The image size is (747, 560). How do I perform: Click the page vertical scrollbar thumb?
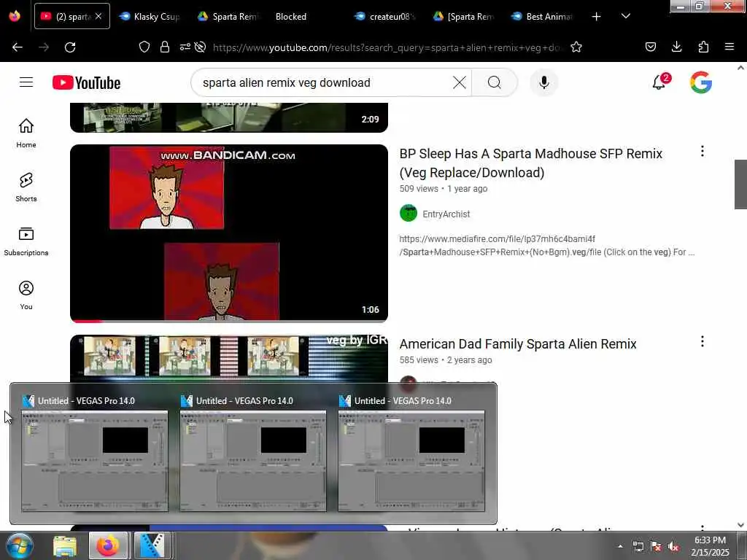740,184
